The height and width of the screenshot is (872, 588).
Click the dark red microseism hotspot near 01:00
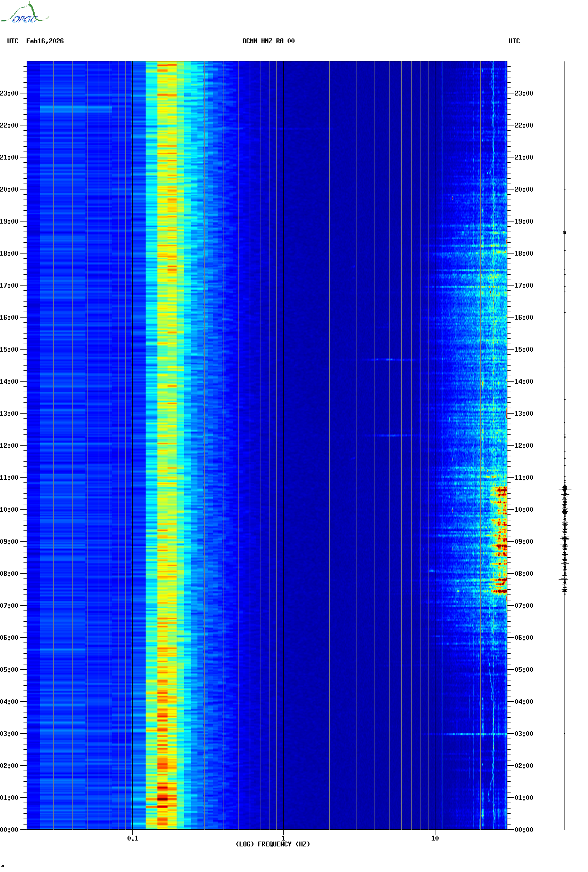pos(163,798)
